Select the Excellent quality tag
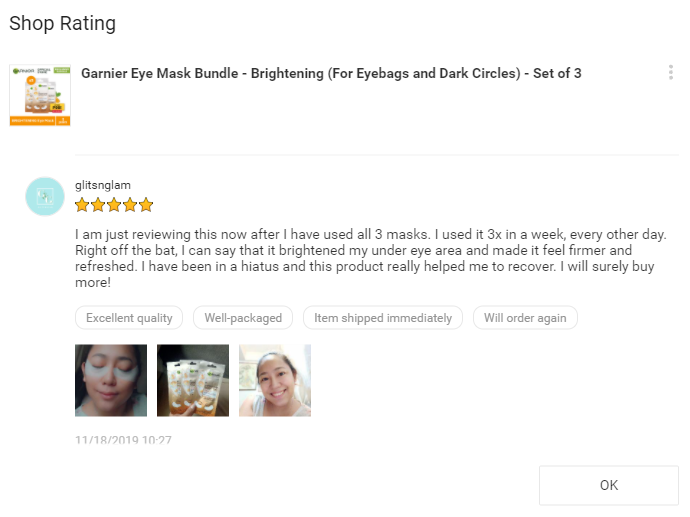 129,318
